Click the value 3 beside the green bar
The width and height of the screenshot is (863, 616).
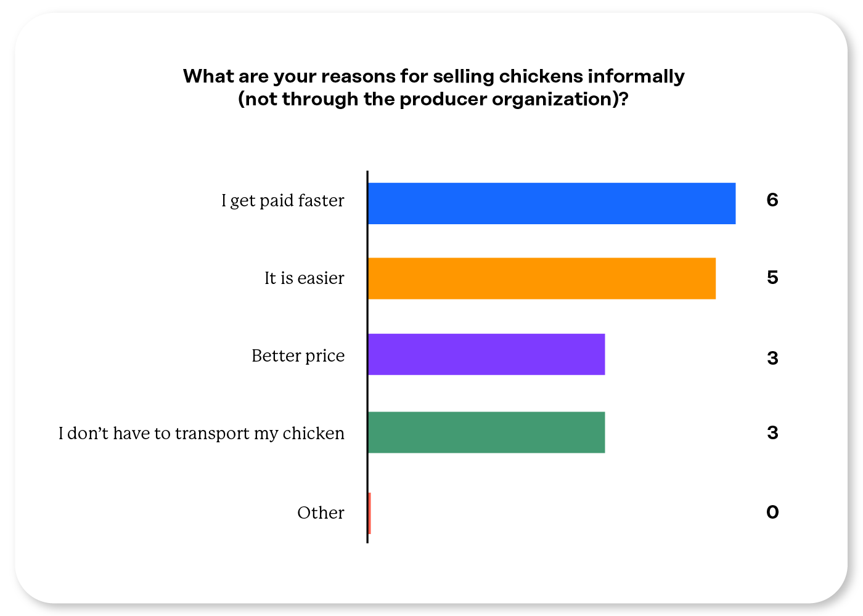pyautogui.click(x=772, y=432)
